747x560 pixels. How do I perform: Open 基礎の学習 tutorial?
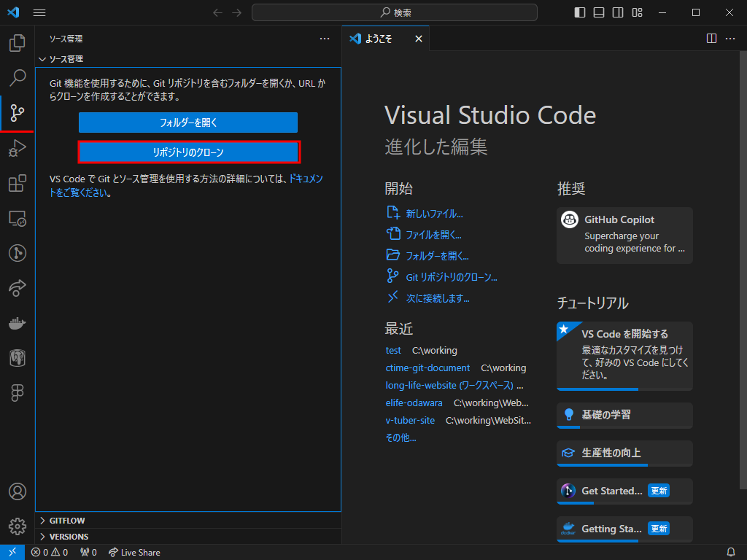(x=624, y=415)
